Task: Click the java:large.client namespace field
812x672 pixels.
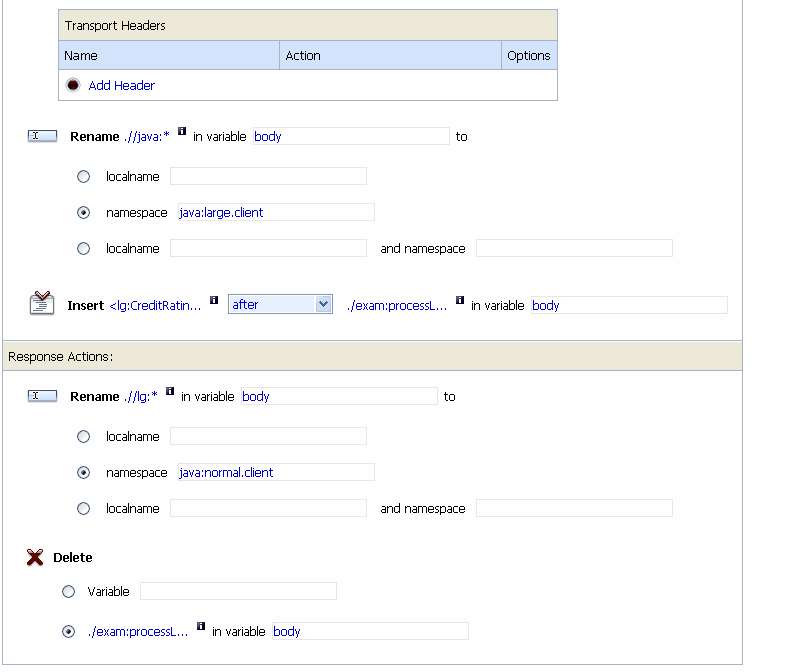Action: point(276,212)
